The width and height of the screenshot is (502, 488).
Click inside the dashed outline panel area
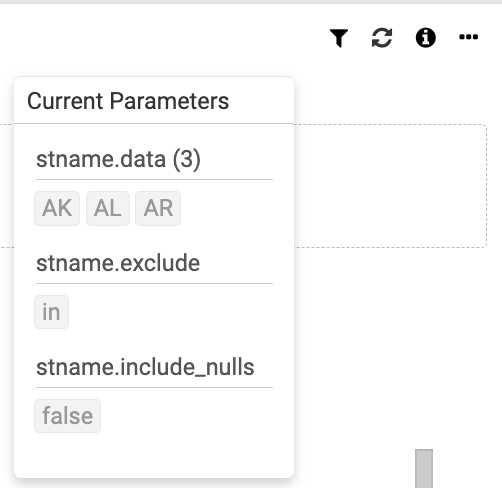[390, 186]
